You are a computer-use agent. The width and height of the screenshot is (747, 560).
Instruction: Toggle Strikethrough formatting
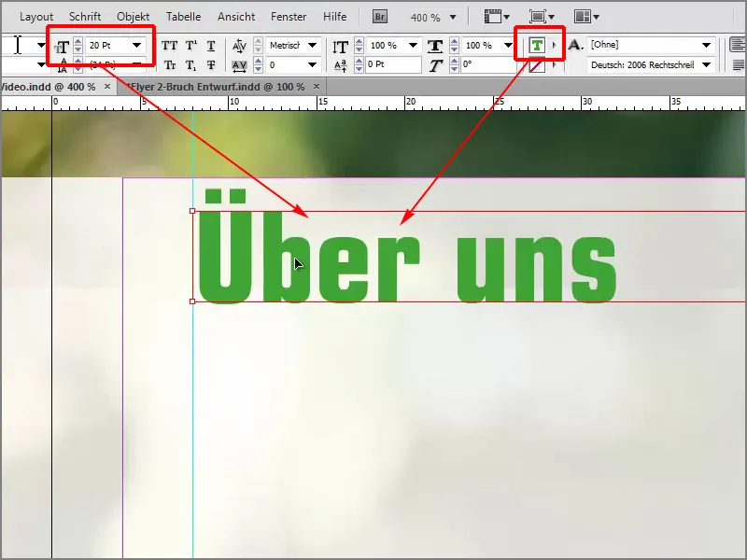211,64
